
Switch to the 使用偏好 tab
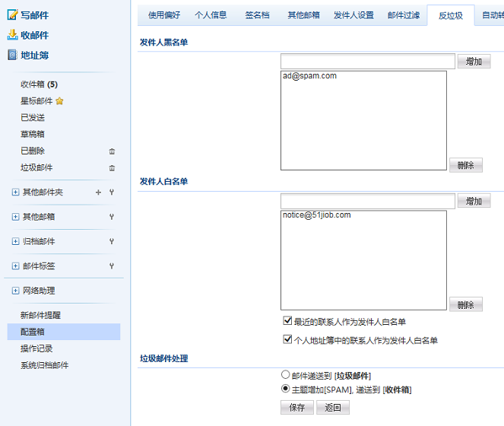[164, 15]
